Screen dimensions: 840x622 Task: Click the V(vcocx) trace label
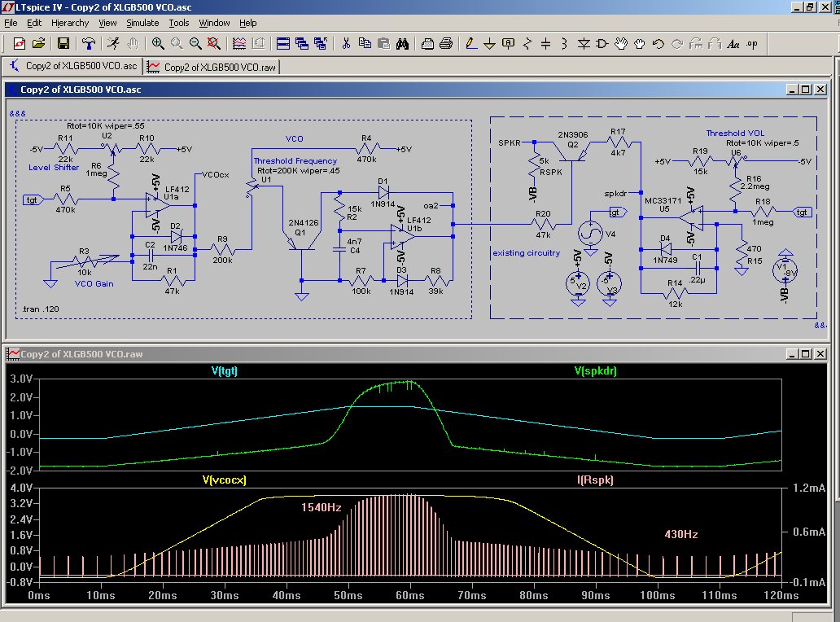coord(224,480)
